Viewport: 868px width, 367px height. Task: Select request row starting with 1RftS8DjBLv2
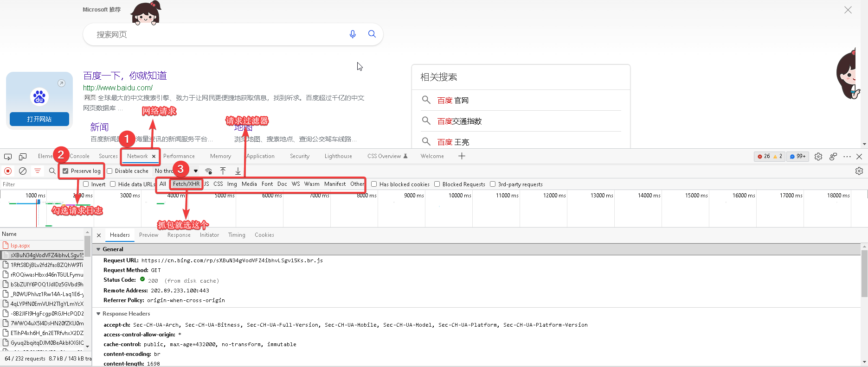[42, 265]
